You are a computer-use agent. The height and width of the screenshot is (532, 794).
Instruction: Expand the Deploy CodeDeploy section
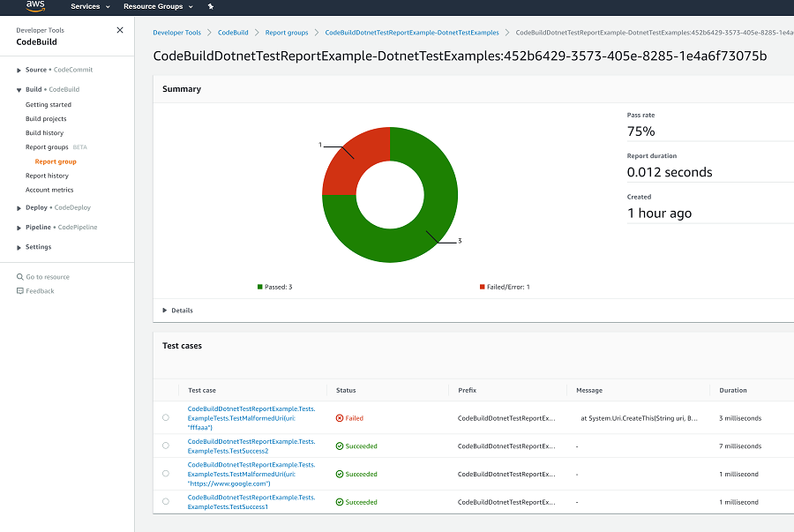coord(19,208)
